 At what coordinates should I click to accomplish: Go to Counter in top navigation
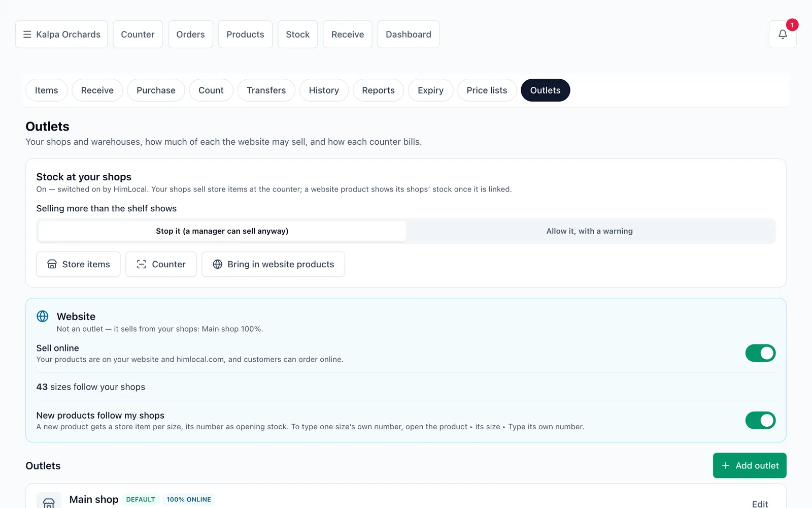pos(138,35)
